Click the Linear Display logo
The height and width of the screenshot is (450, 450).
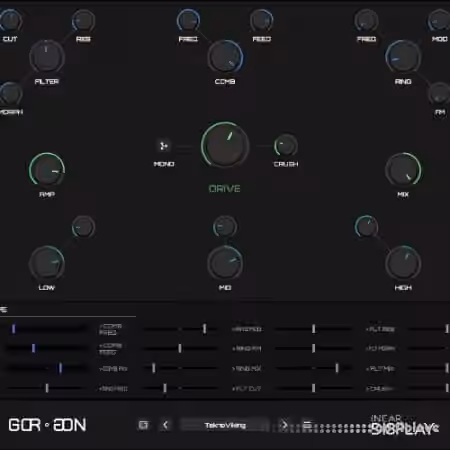(404, 425)
